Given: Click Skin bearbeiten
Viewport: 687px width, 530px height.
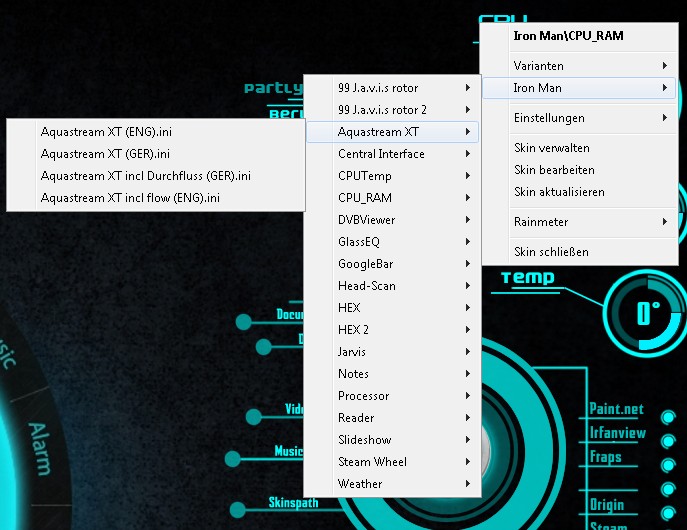Looking at the screenshot, I should coord(579,170).
